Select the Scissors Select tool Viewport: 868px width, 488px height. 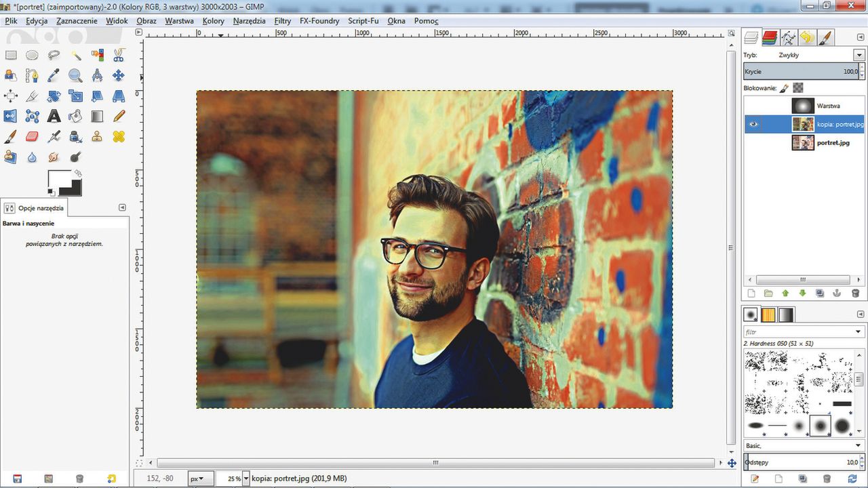119,55
